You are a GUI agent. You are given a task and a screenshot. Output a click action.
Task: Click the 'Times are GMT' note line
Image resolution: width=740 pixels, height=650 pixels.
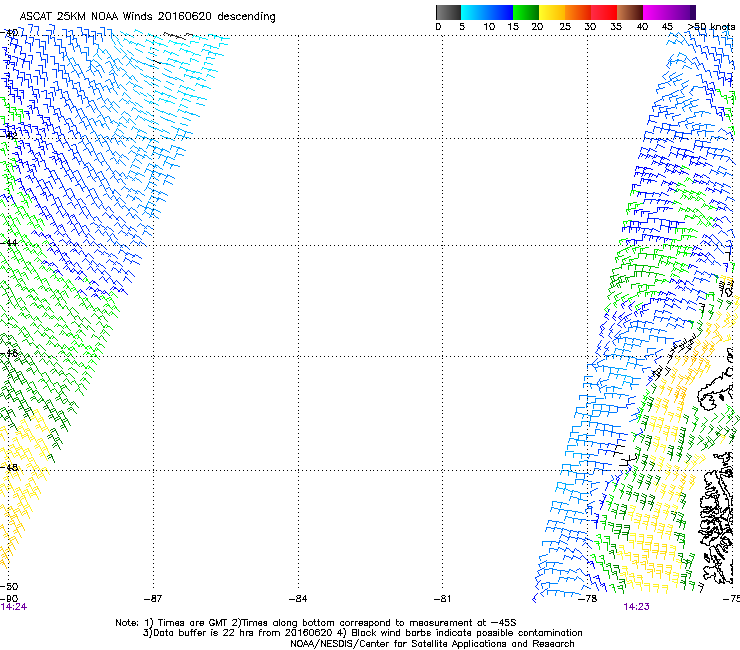pyautogui.click(x=316, y=623)
